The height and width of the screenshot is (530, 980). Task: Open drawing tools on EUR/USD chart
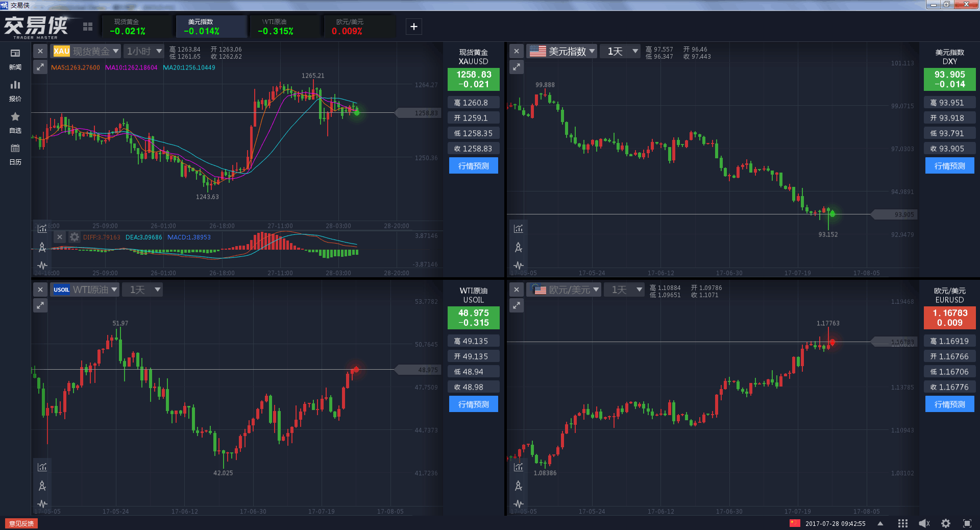519,486
